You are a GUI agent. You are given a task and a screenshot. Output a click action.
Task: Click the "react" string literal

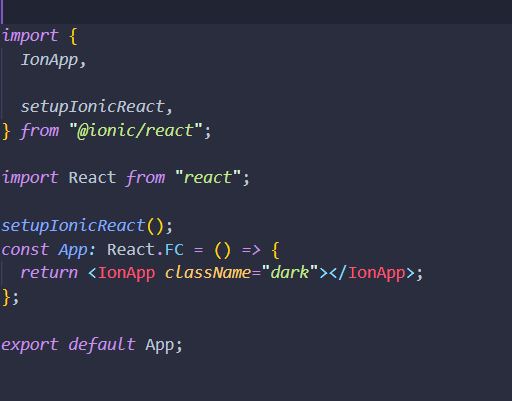(208, 178)
